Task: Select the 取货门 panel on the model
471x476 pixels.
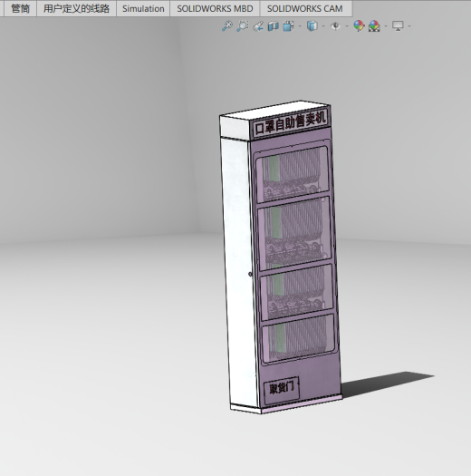Action: (282, 390)
